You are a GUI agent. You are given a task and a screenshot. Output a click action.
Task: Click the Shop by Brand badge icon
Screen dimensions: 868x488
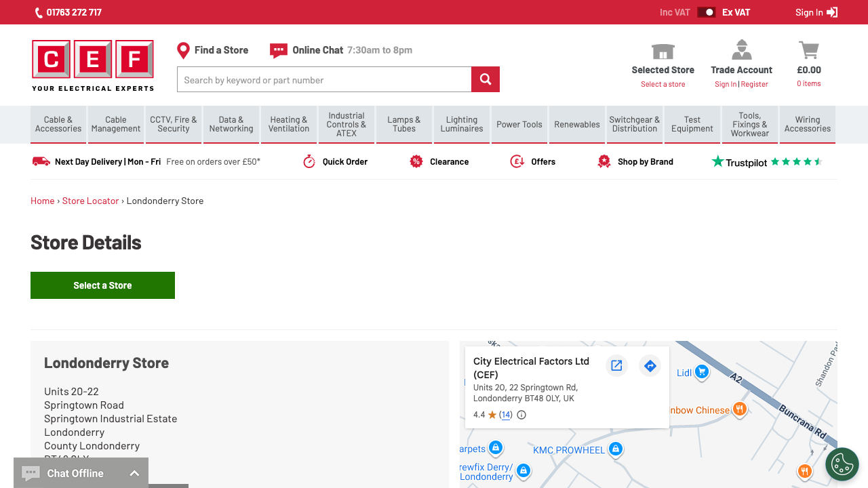604,161
